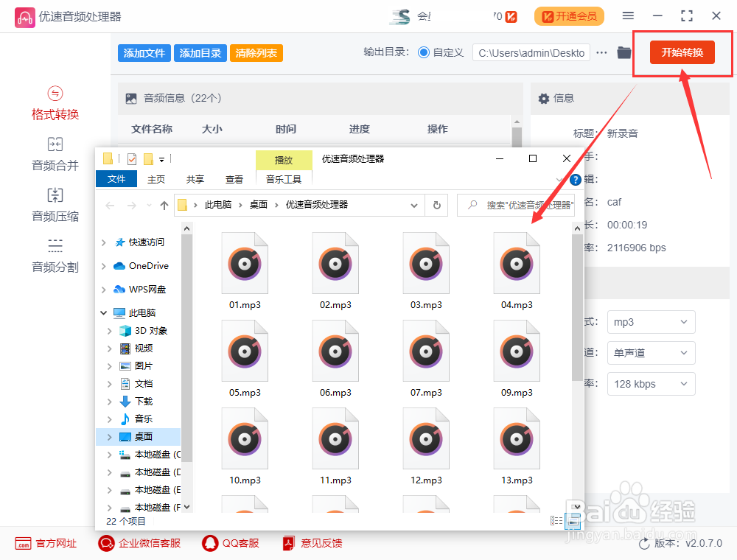
Task: Click the Explorer up-one-level arrow
Action: 164,206
